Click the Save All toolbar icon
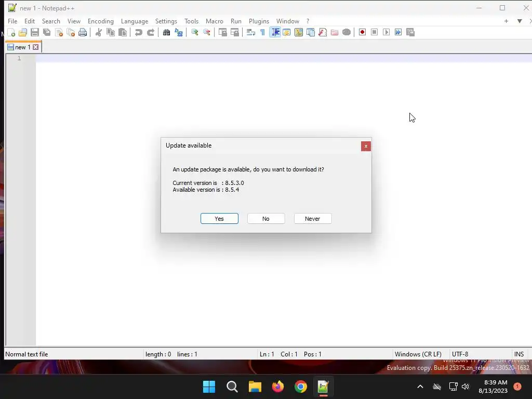The height and width of the screenshot is (399, 532). point(47,32)
